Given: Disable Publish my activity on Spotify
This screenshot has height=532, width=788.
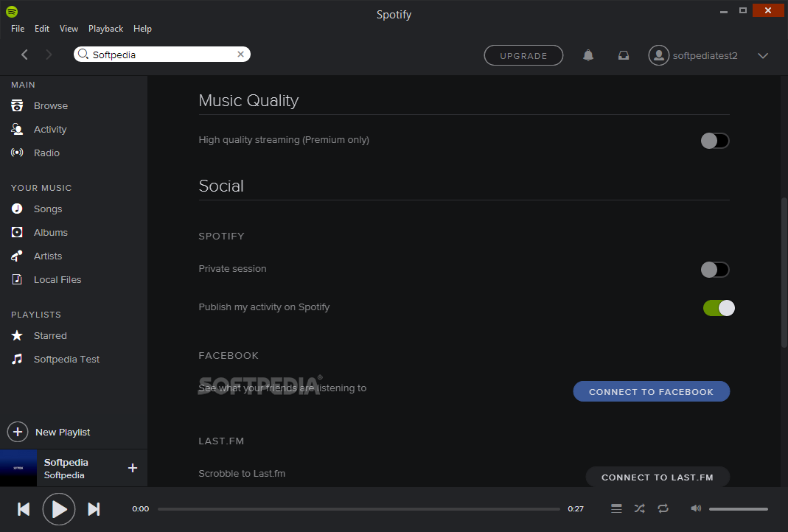Looking at the screenshot, I should coord(719,308).
